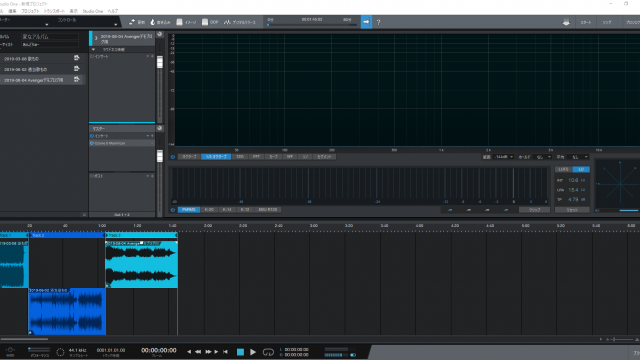
Task: Click edit icon for first track in list
Action: (x=76, y=58)
